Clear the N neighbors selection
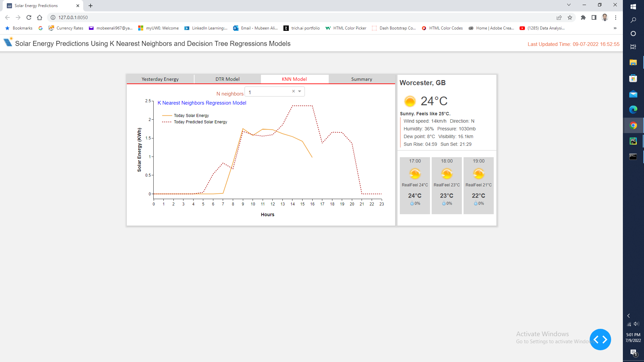 [x=293, y=91]
